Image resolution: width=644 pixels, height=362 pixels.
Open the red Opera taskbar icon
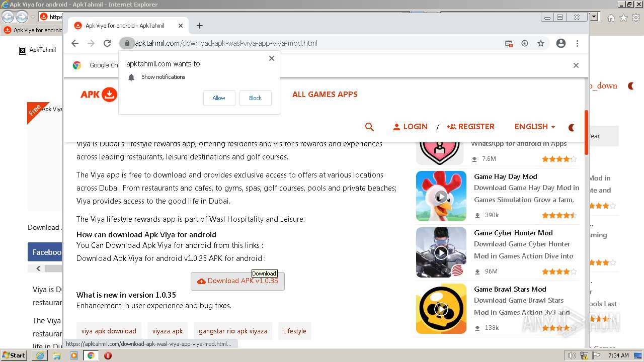(108, 355)
